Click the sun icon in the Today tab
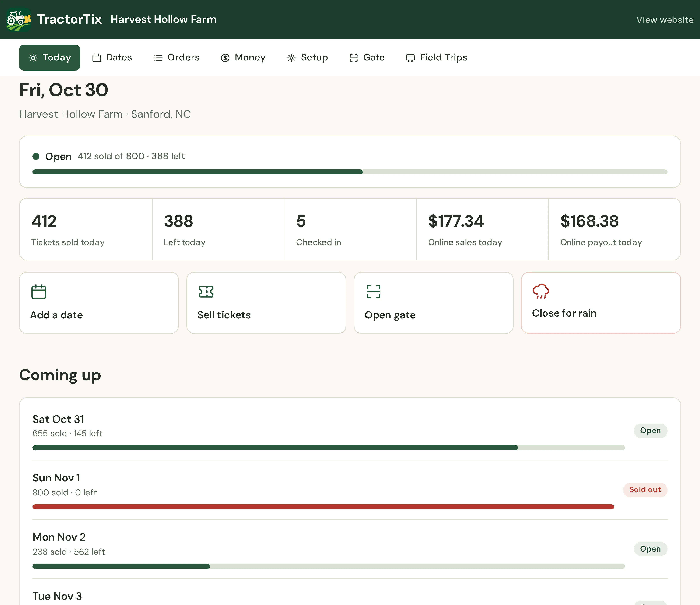This screenshot has height=605, width=700. (x=33, y=58)
